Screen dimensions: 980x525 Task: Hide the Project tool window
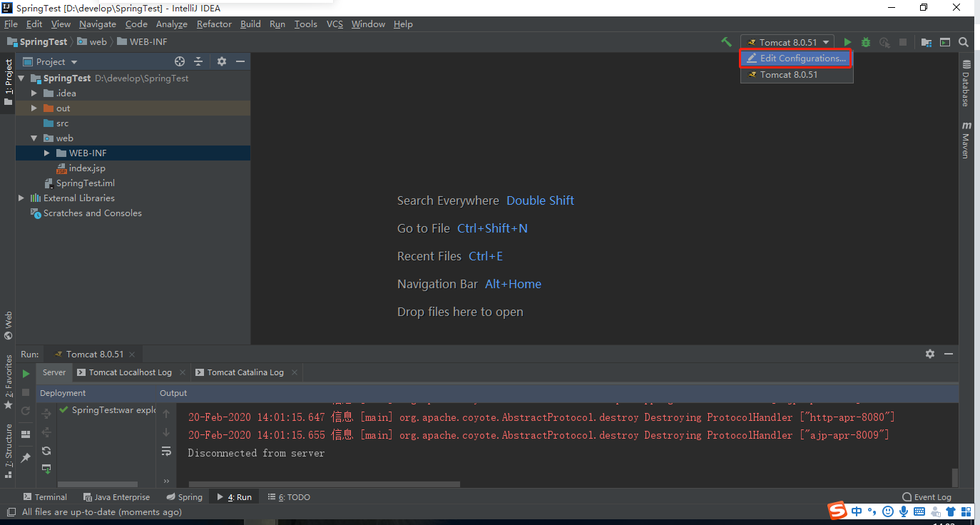[x=240, y=61]
